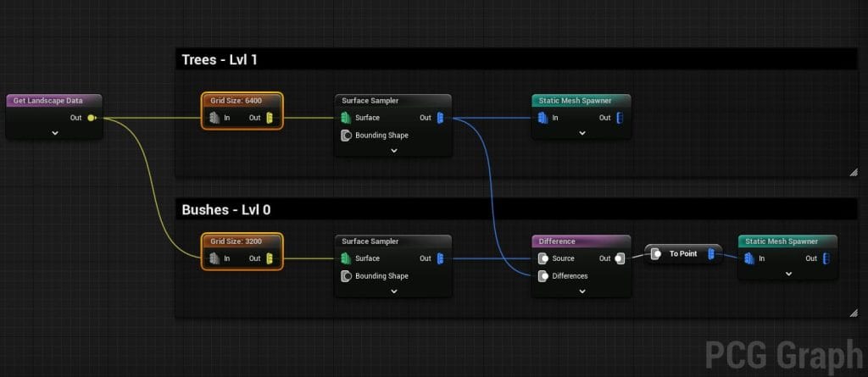Select the Difference node title bar
Viewport: 868px width, 377px height.
coord(581,241)
